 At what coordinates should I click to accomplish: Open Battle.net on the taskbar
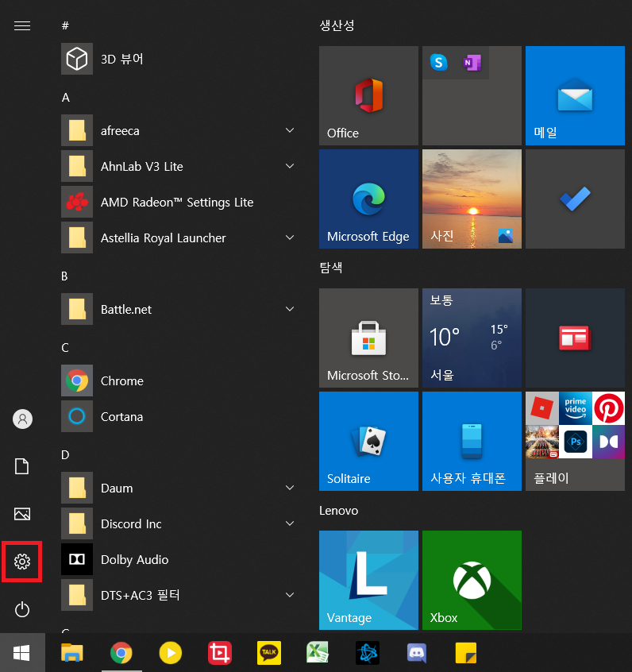(x=367, y=653)
